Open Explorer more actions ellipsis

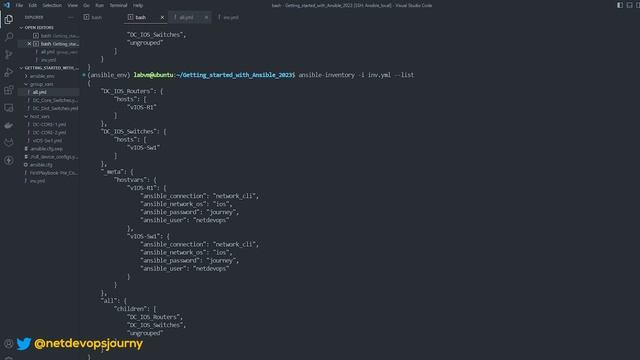(x=70, y=18)
